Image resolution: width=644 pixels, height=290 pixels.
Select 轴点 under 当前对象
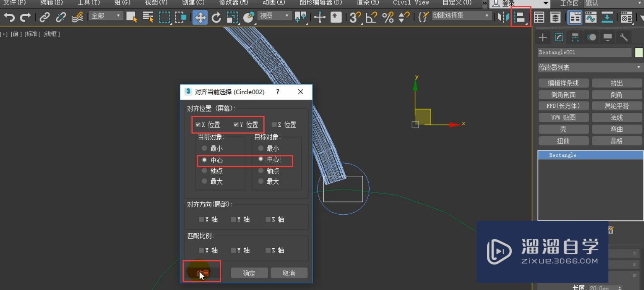tap(205, 171)
